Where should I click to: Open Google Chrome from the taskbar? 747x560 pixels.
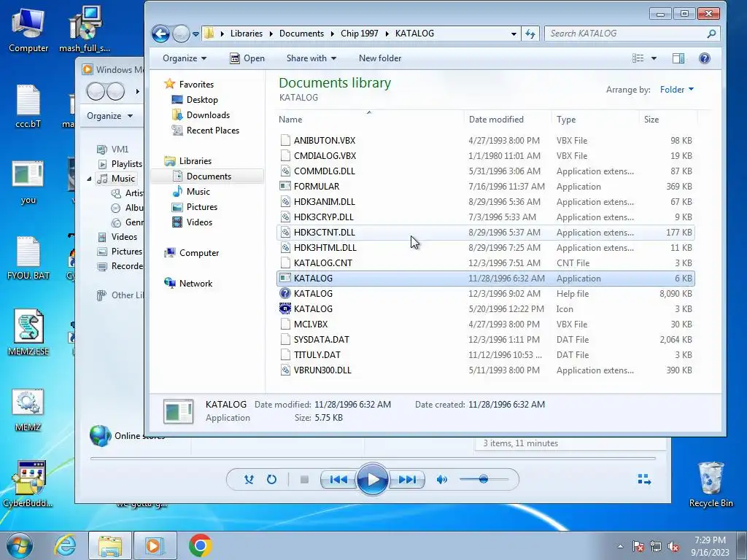point(201,545)
